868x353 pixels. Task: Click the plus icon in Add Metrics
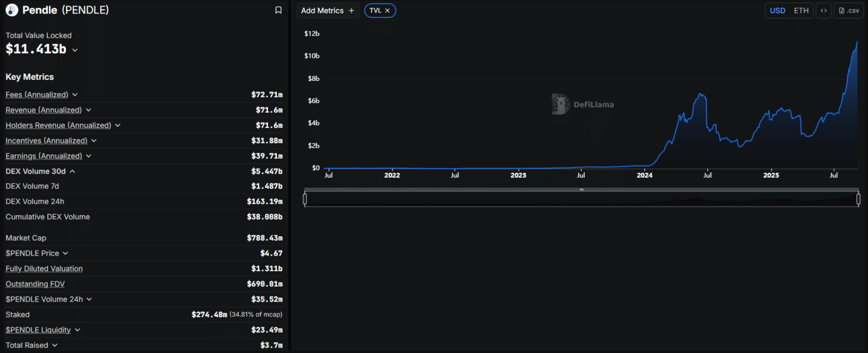(x=351, y=10)
